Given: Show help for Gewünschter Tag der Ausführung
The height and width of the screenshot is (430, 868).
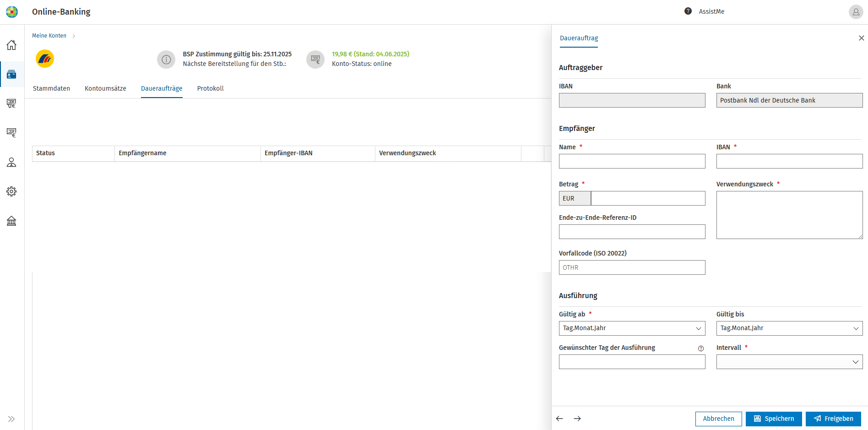Looking at the screenshot, I should 701,348.
